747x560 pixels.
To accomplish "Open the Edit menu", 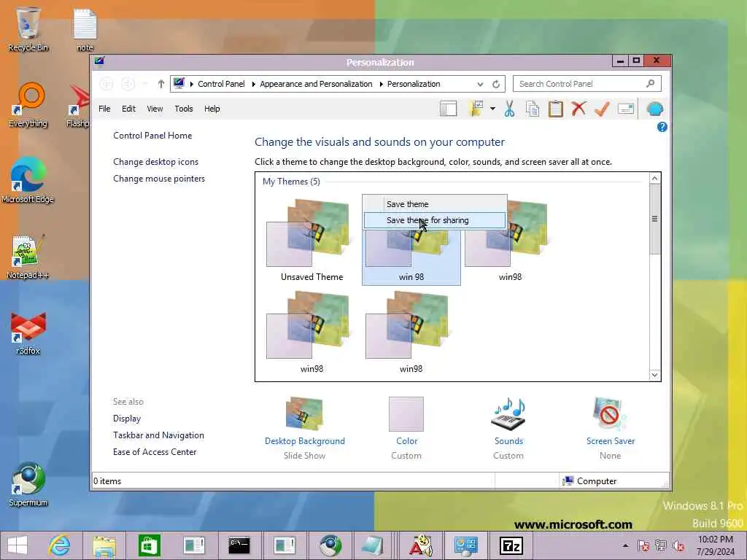I will 128,109.
